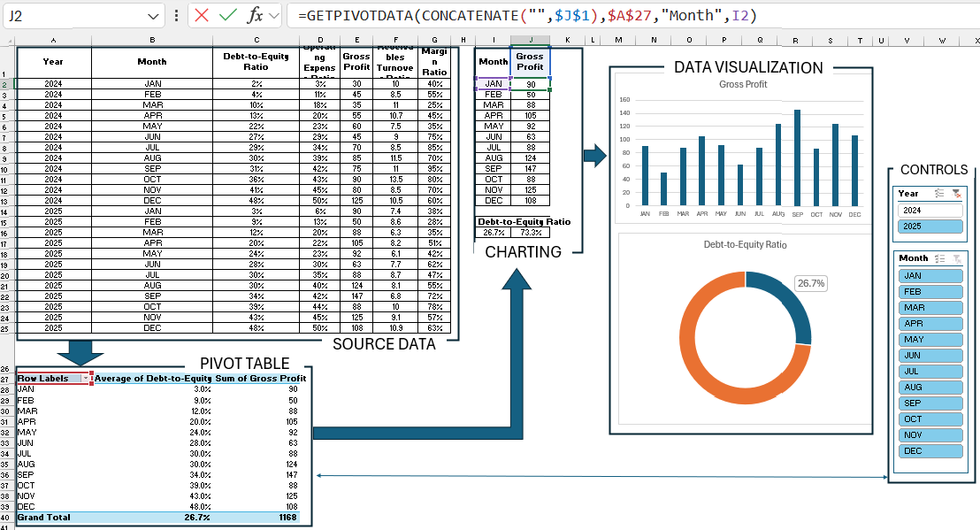
Task: Click the chevron next to the fx icon
Action: click(272, 15)
